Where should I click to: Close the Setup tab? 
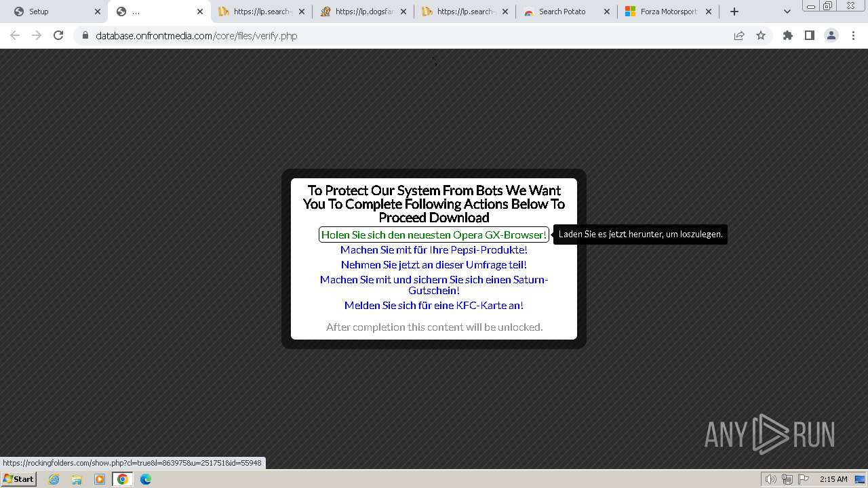[x=98, y=12]
